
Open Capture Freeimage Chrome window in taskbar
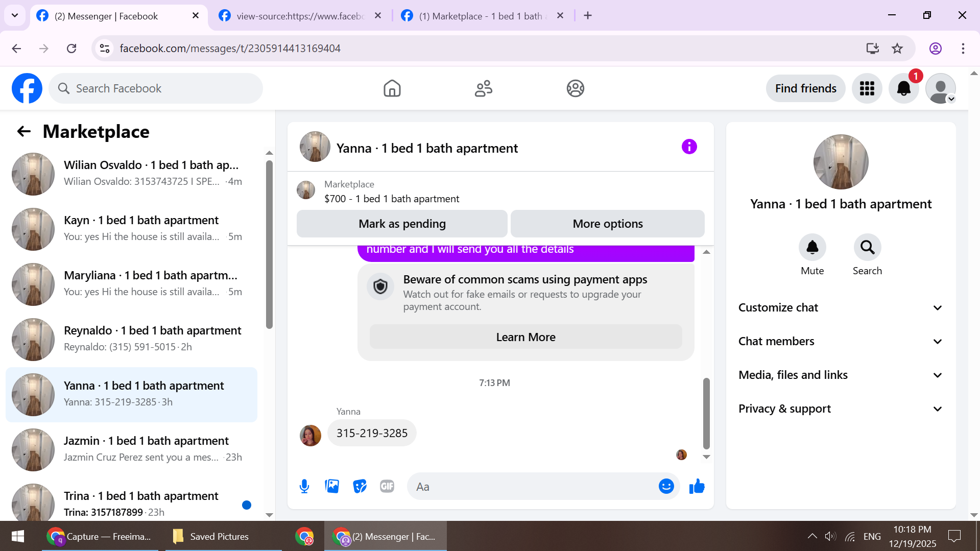[x=99, y=536]
